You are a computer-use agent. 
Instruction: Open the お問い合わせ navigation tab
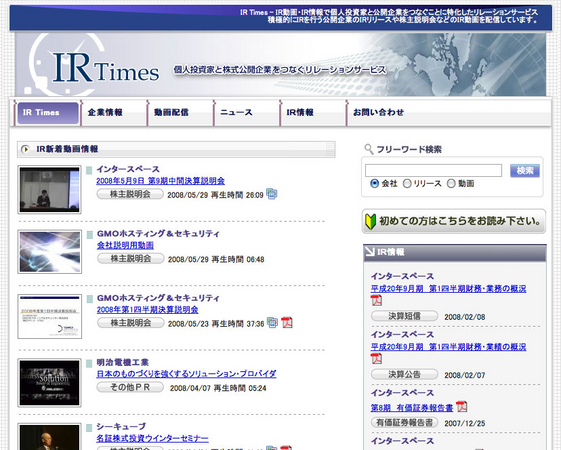click(378, 113)
